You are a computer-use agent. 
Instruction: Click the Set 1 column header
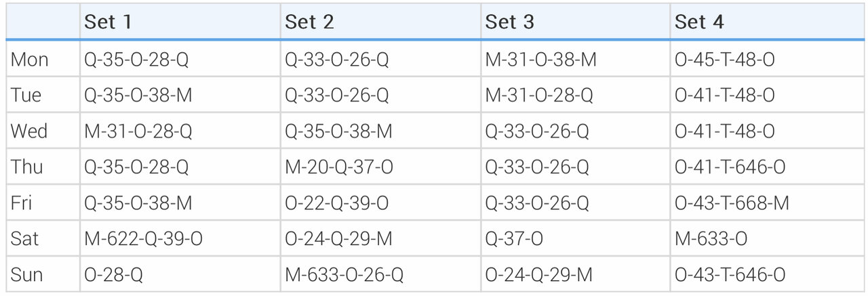pyautogui.click(x=107, y=22)
